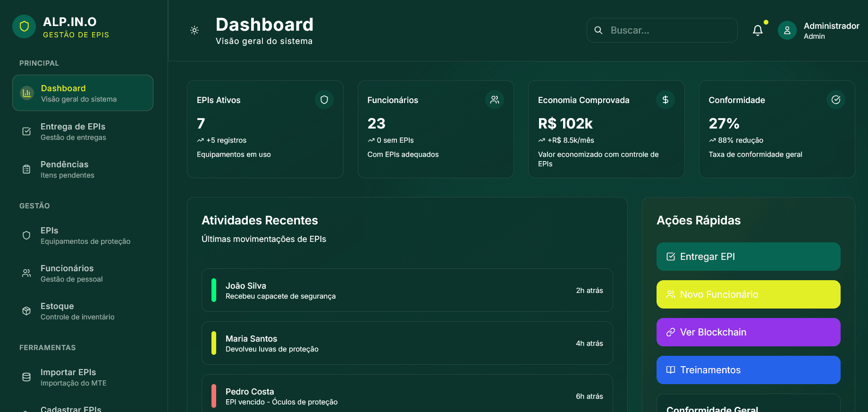This screenshot has height=412, width=868.
Task: Click the chain link icon in the Ver Blockchain button
Action: pyautogui.click(x=671, y=332)
